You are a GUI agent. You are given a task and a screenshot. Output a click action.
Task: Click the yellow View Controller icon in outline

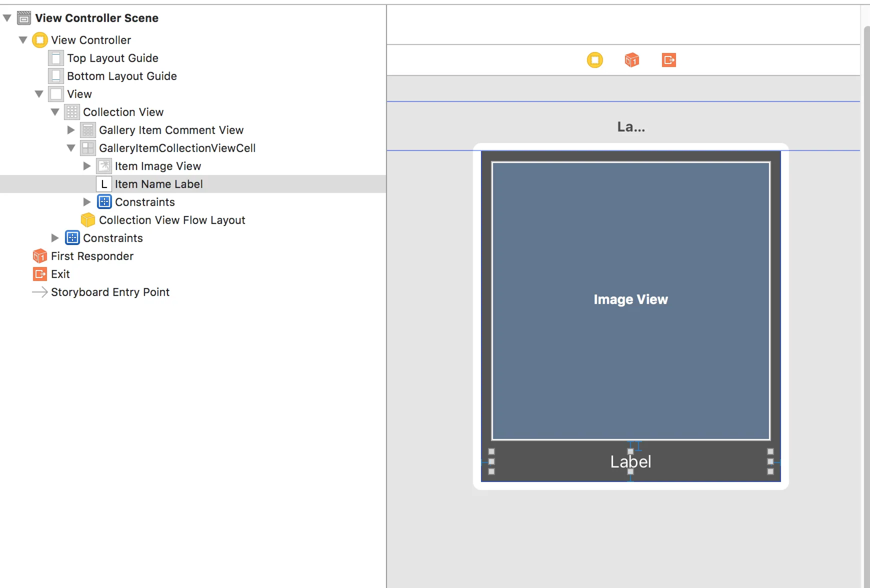[x=40, y=40]
